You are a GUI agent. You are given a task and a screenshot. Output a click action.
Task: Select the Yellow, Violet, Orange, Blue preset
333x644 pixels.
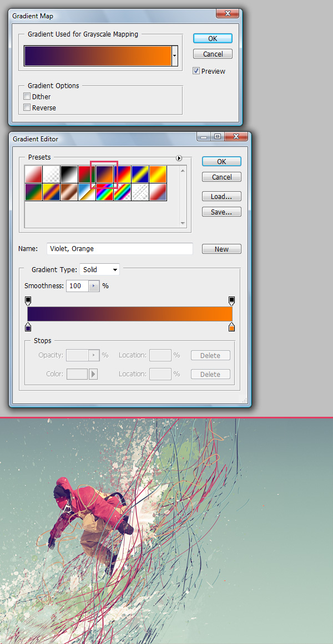pyautogui.click(x=52, y=192)
